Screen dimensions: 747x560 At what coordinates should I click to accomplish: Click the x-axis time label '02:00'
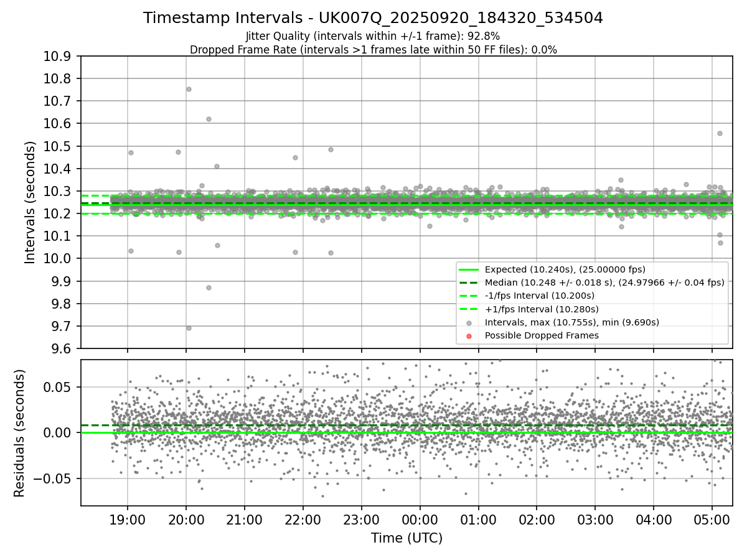pos(537,519)
